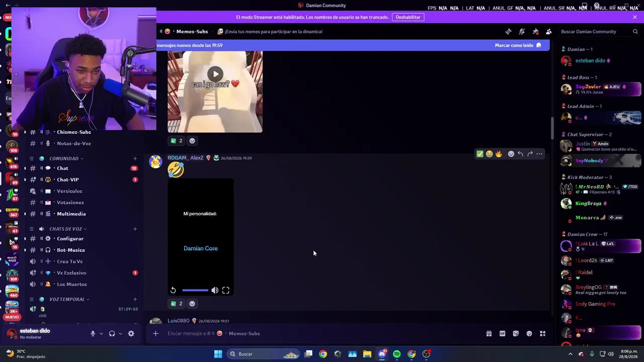This screenshot has height=362, width=644.
Task: Toggle the 2-count reaction under Damian Core video
Action: tap(177, 304)
